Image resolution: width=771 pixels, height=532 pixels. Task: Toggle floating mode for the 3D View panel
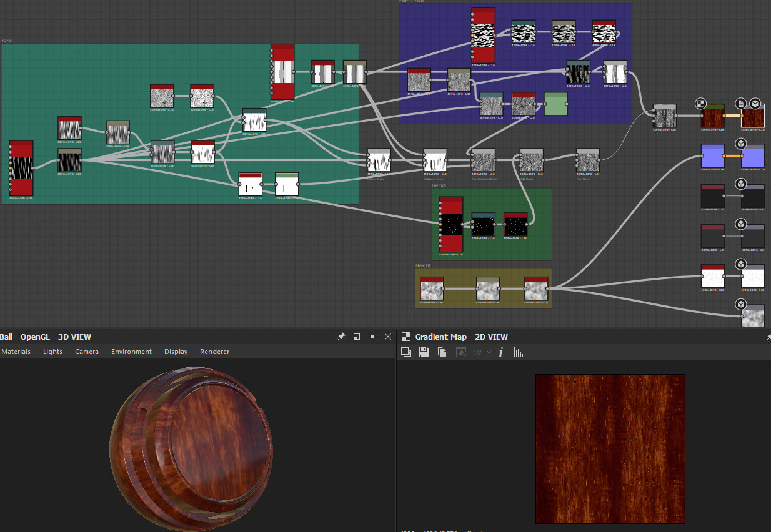357,337
